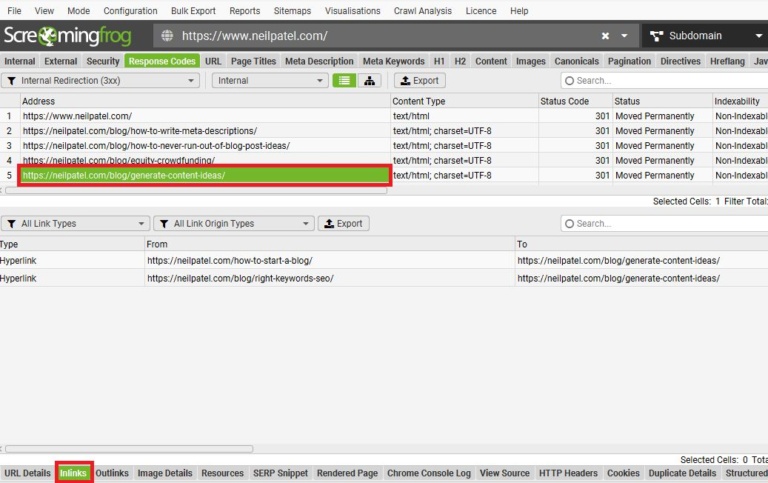768x483 pixels.
Task: Switch to tree view icon
Action: pos(370,81)
